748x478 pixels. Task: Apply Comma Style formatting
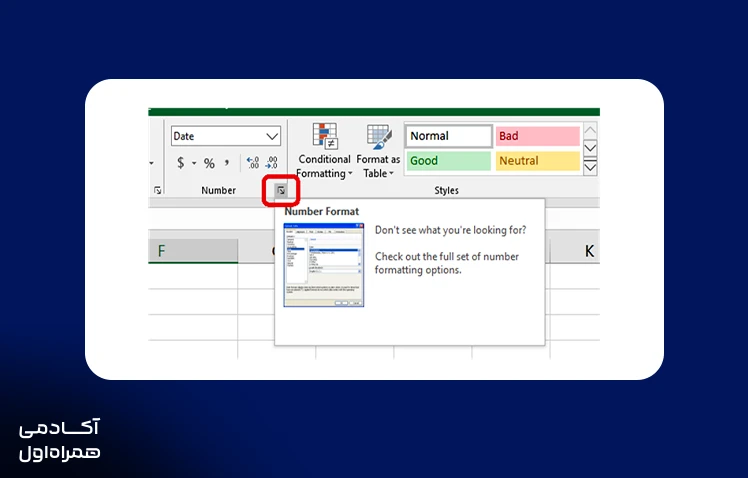[x=227, y=164]
